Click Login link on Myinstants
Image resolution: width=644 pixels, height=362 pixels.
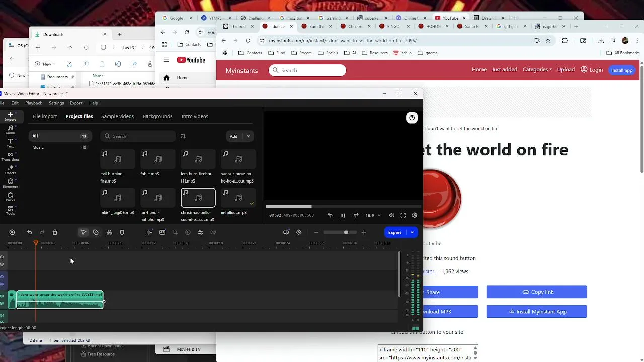[x=592, y=70]
